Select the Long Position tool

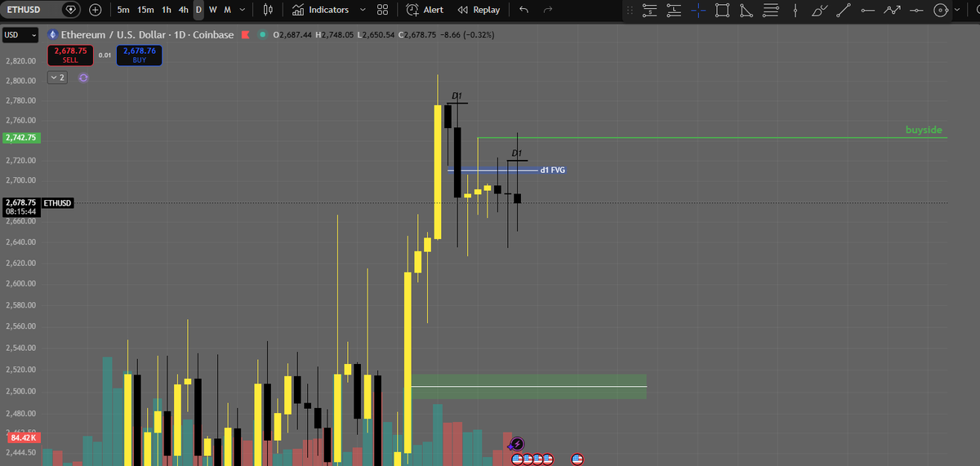[x=674, y=11]
